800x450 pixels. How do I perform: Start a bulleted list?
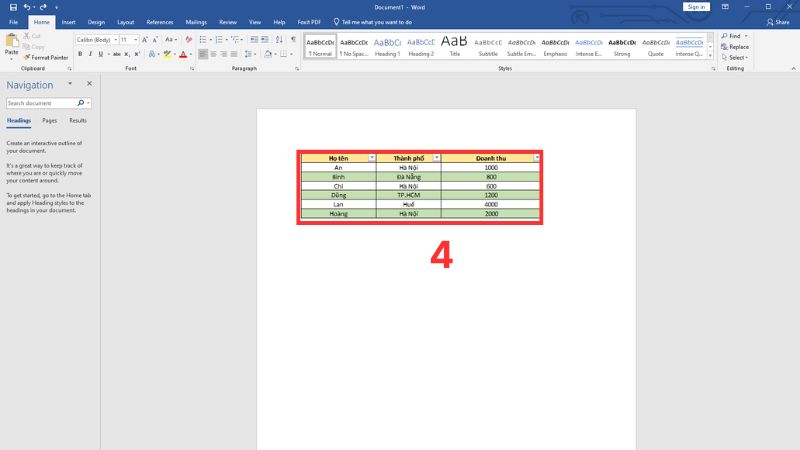201,39
